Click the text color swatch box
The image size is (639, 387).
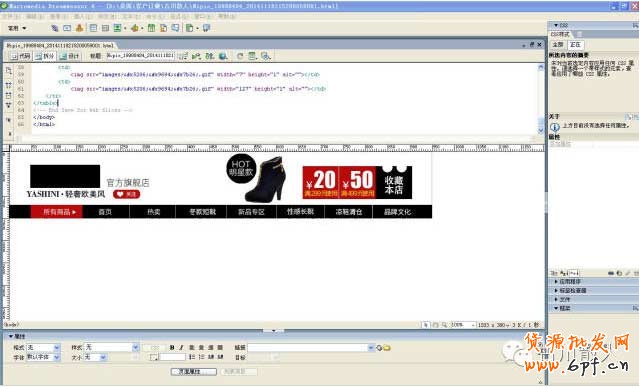click(154, 357)
